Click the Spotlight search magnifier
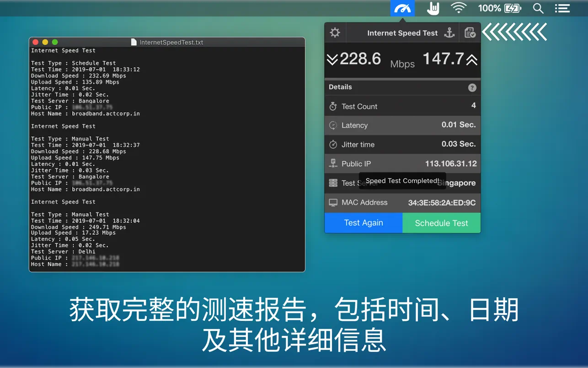 [538, 8]
